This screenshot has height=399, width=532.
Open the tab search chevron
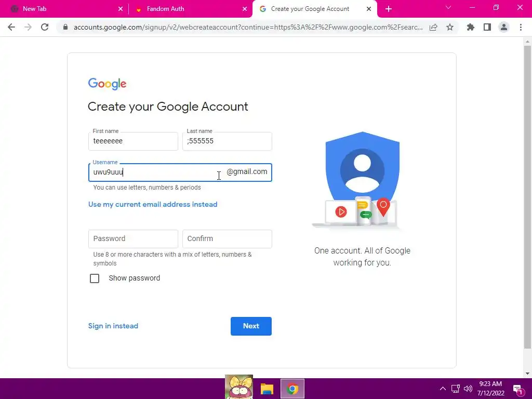[448, 7]
